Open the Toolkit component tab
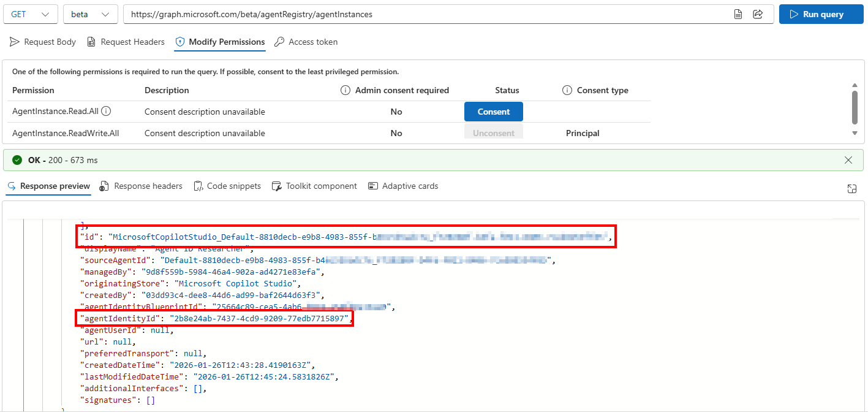Image resolution: width=868 pixels, height=412 pixels. click(x=314, y=186)
